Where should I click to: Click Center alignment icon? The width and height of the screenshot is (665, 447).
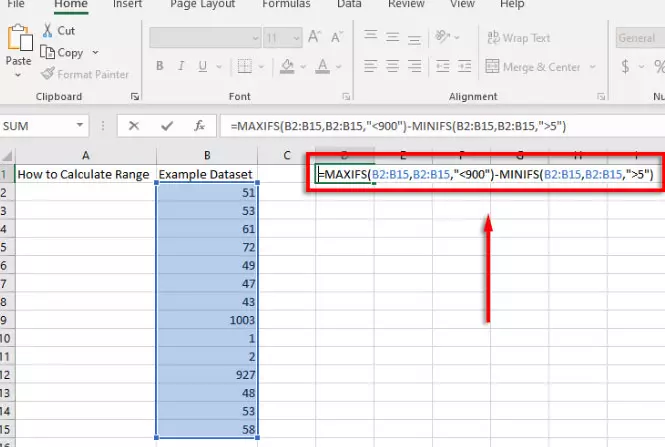pyautogui.click(x=392, y=66)
